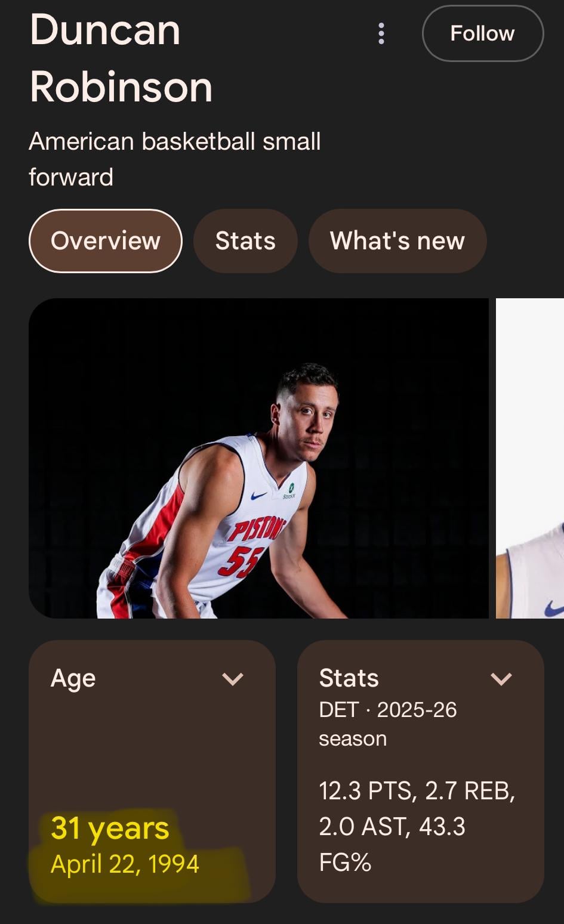Click the DET 2025-26 season label
The image size is (564, 924).
tap(387, 724)
